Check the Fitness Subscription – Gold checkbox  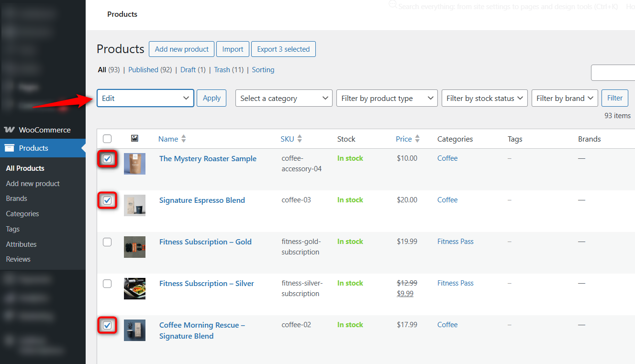107,242
